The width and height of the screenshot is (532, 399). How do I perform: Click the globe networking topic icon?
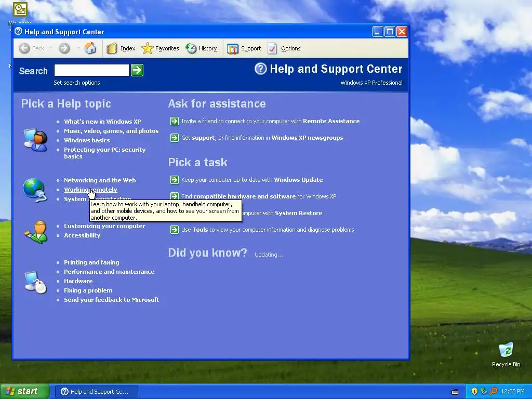tap(35, 190)
